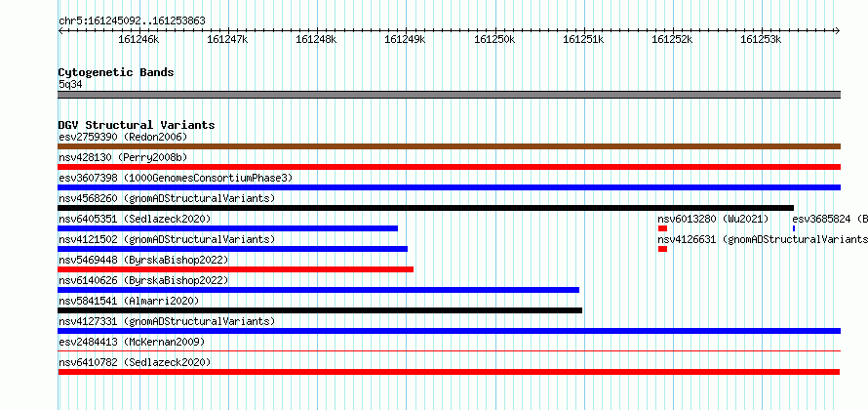Click the thin red esv2484413 McKernan2009 line

(x=449, y=350)
